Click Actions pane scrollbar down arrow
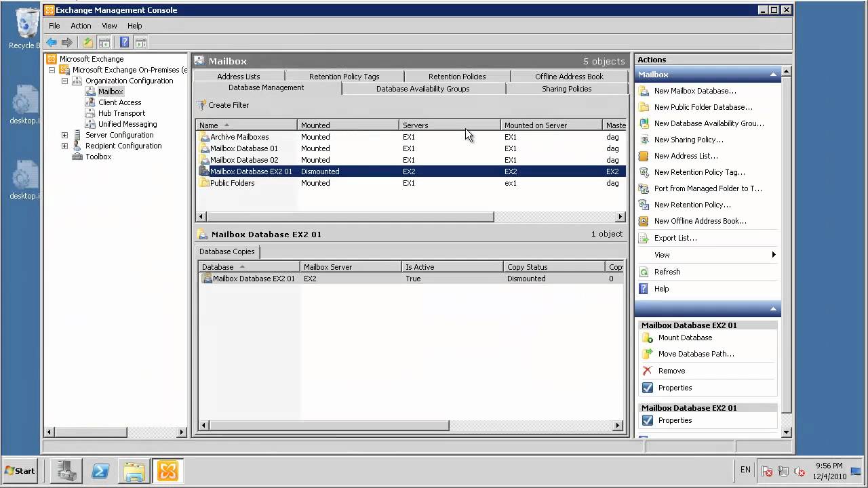 tap(787, 432)
